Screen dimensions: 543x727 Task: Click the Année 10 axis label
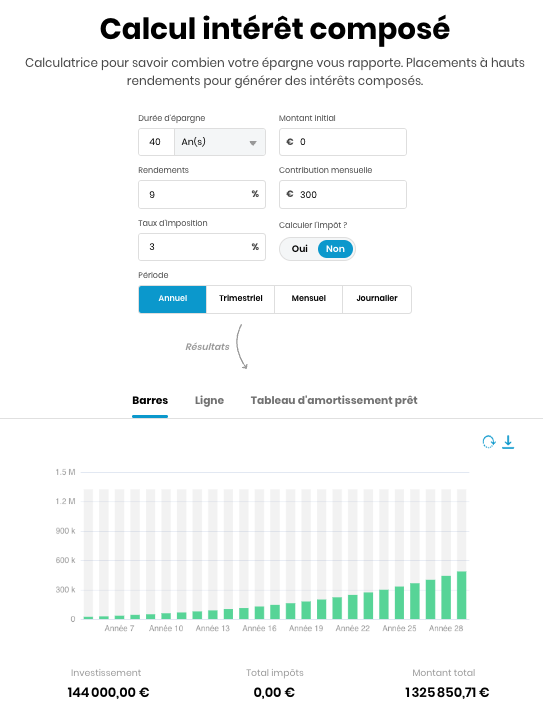click(x=166, y=628)
